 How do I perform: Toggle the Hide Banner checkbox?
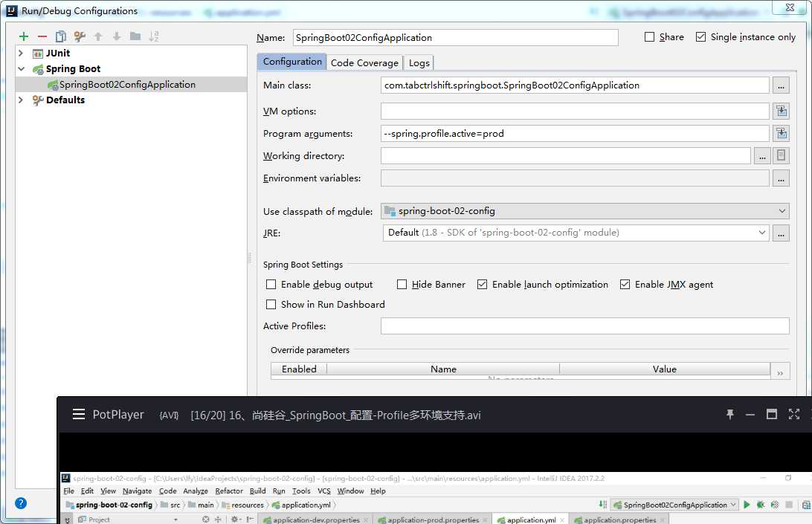tap(402, 284)
